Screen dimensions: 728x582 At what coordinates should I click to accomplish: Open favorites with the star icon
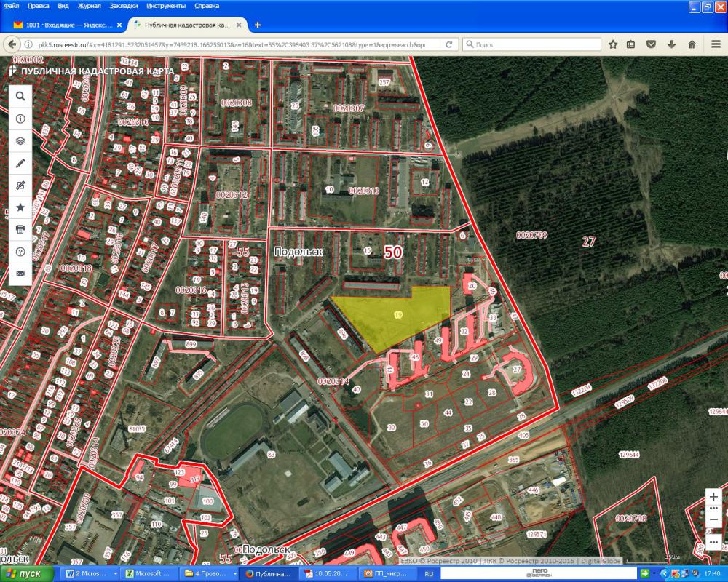pyautogui.click(x=20, y=207)
